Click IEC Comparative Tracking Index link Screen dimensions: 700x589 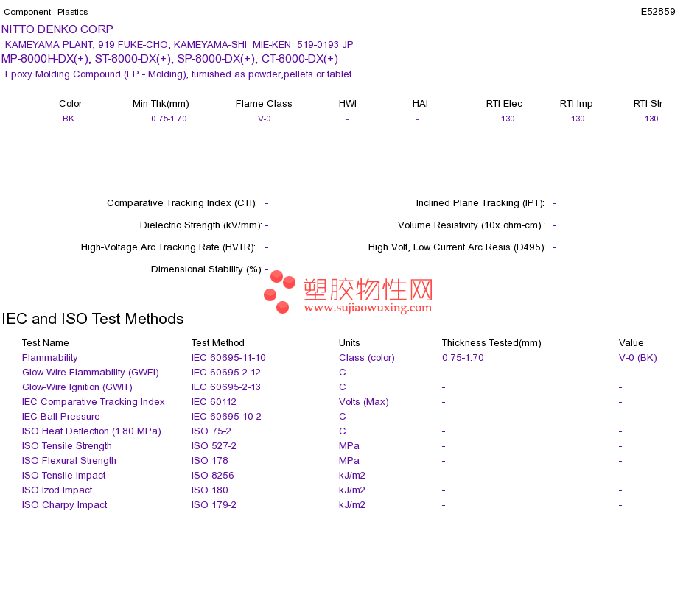click(94, 402)
